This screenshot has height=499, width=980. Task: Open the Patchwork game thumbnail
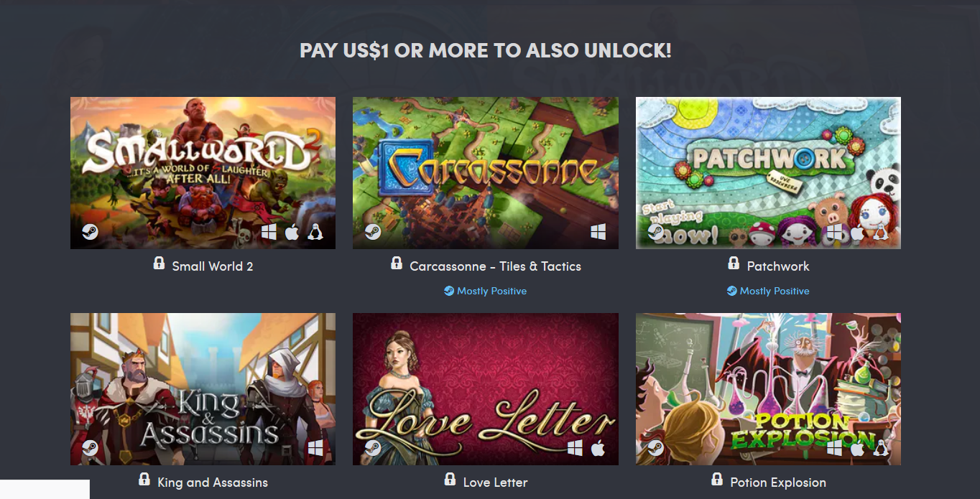[768, 173]
